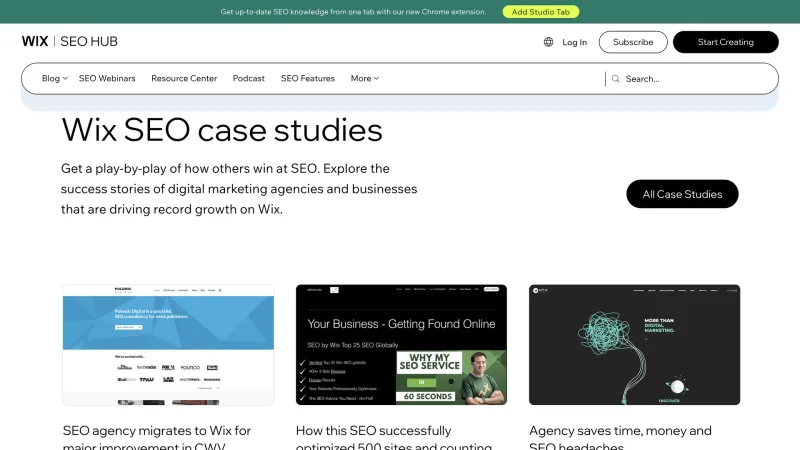The image size is (800, 450).
Task: Click the Subscribe button
Action: (633, 42)
